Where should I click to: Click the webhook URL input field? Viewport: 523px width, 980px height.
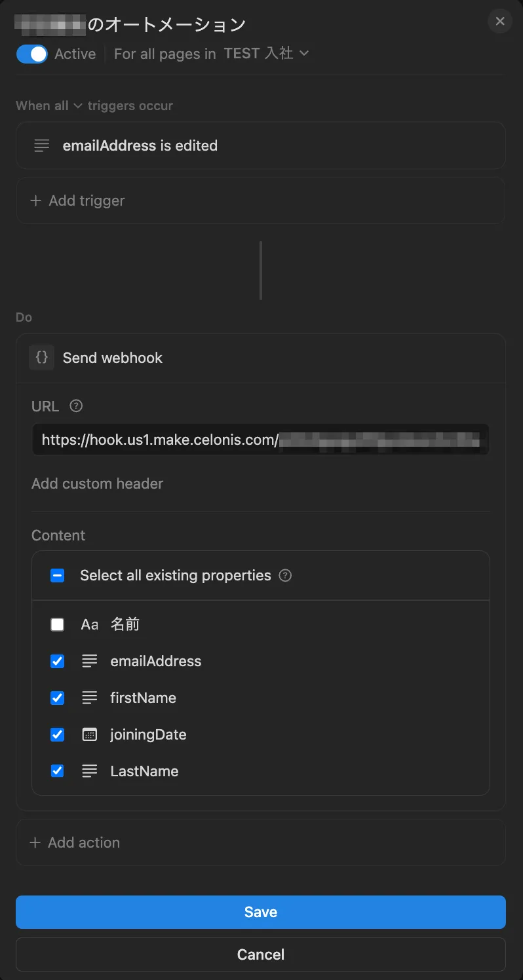pyautogui.click(x=260, y=440)
